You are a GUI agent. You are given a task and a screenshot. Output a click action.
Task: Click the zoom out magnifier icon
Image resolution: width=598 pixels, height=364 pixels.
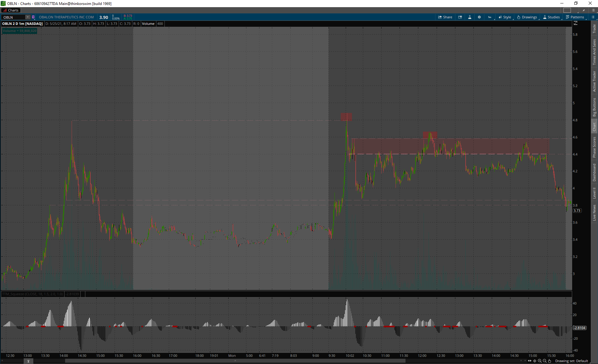pyautogui.click(x=545, y=361)
